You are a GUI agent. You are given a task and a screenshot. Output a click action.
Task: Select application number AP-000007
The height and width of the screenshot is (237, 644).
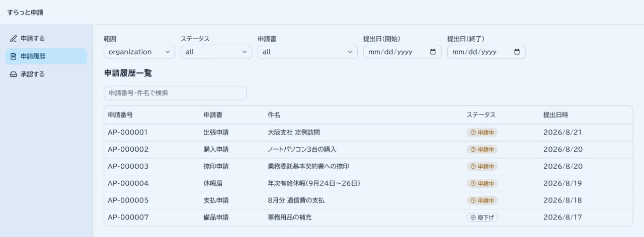click(x=128, y=218)
